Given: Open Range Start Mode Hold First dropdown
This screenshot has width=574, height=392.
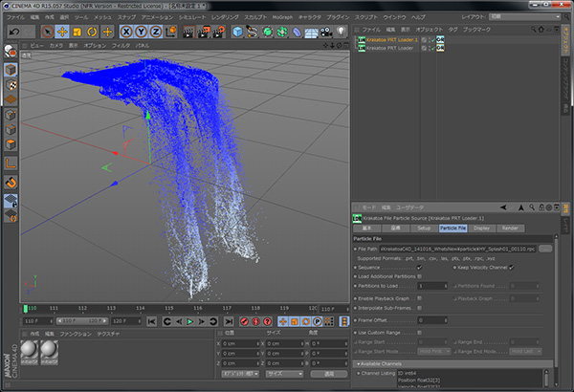Looking at the screenshot, I should pyautogui.click(x=434, y=352).
